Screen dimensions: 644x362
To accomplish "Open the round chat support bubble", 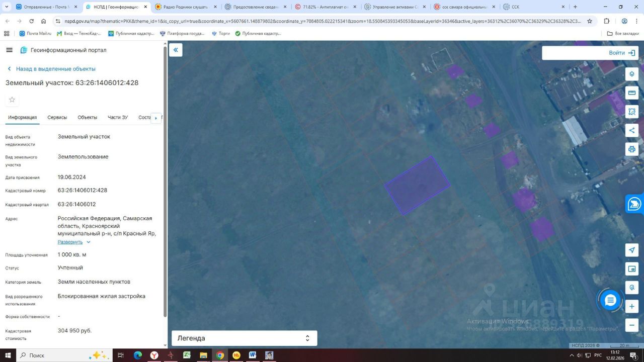I will click(610, 301).
